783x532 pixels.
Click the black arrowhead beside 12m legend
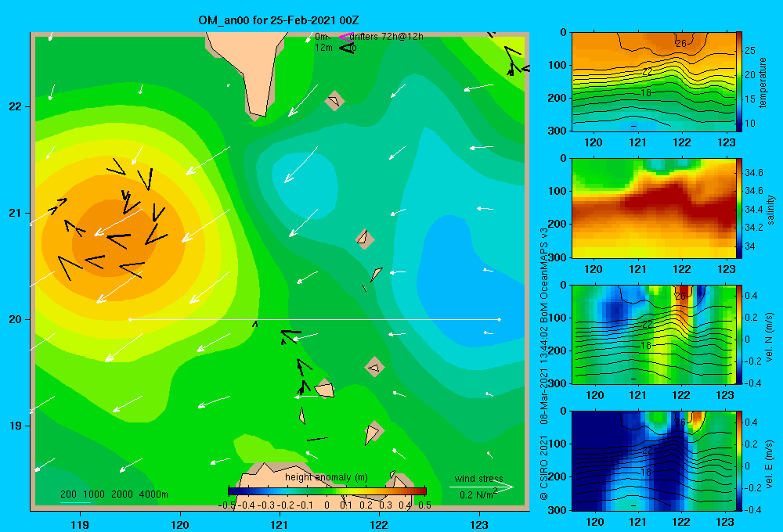pyautogui.click(x=347, y=48)
